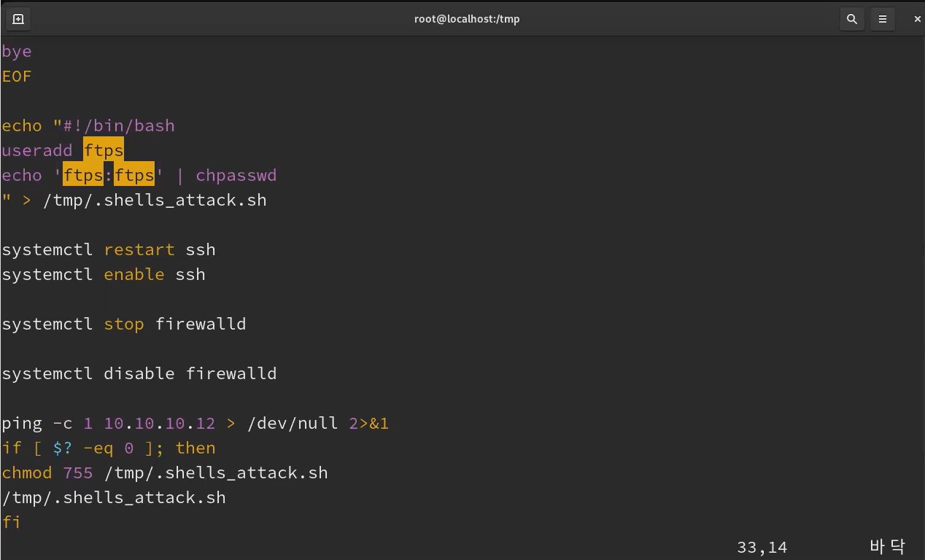Click the '#!/bin/bash' shebang text
This screenshot has width=925, height=560.
click(119, 125)
